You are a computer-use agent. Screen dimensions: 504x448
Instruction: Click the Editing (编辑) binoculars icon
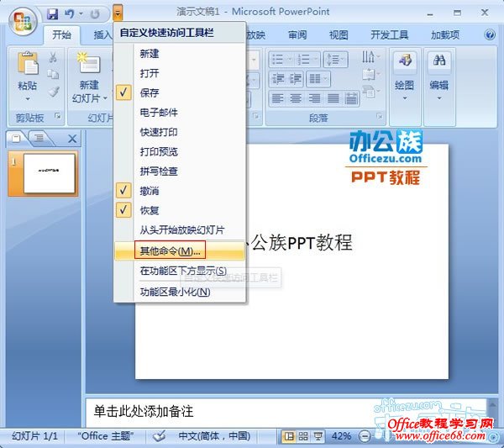point(439,61)
